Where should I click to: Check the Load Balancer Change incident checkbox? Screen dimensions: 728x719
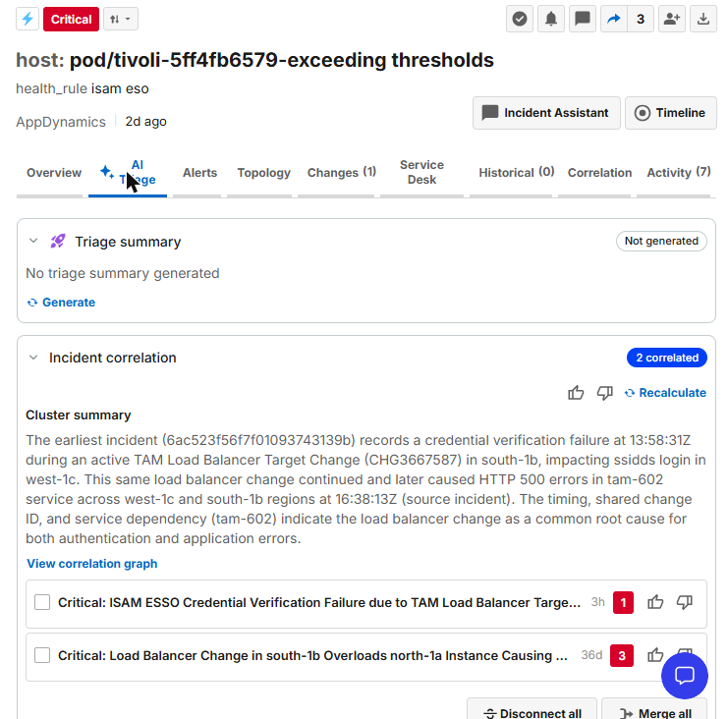(42, 655)
